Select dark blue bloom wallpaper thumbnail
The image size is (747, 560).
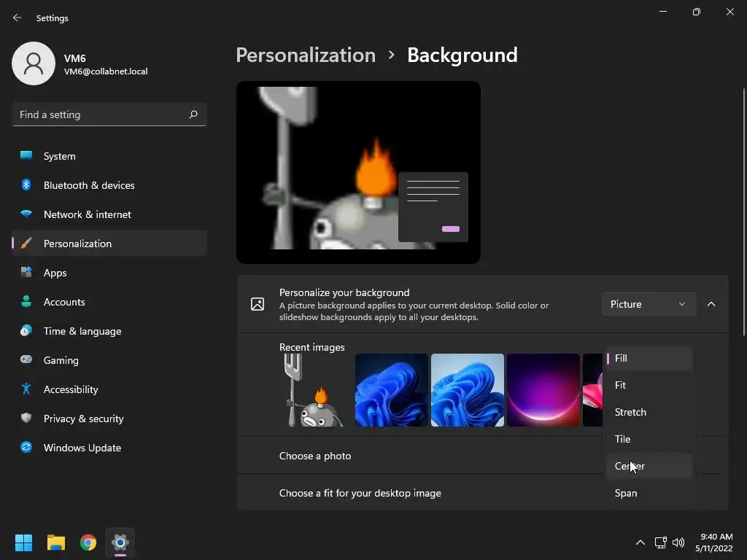[392, 390]
